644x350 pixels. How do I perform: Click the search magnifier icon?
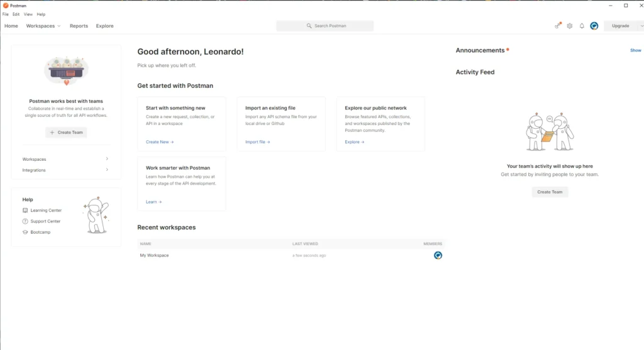[309, 26]
